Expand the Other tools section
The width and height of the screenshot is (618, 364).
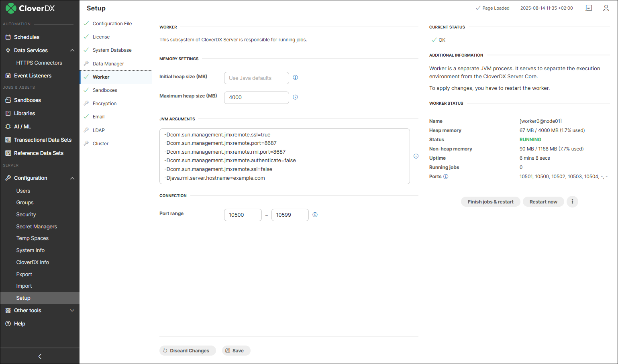coord(72,311)
